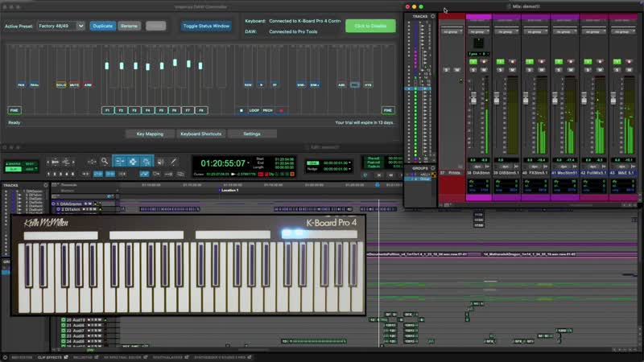This screenshot has height=362, width=644.
Task: Select the Scrubber speaker tool
Action: point(160,162)
